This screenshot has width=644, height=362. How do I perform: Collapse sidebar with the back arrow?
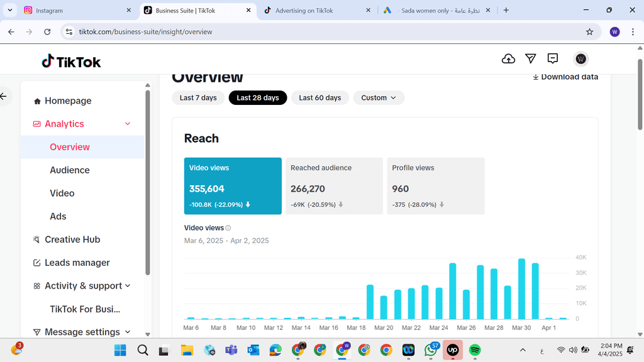tap(4, 96)
